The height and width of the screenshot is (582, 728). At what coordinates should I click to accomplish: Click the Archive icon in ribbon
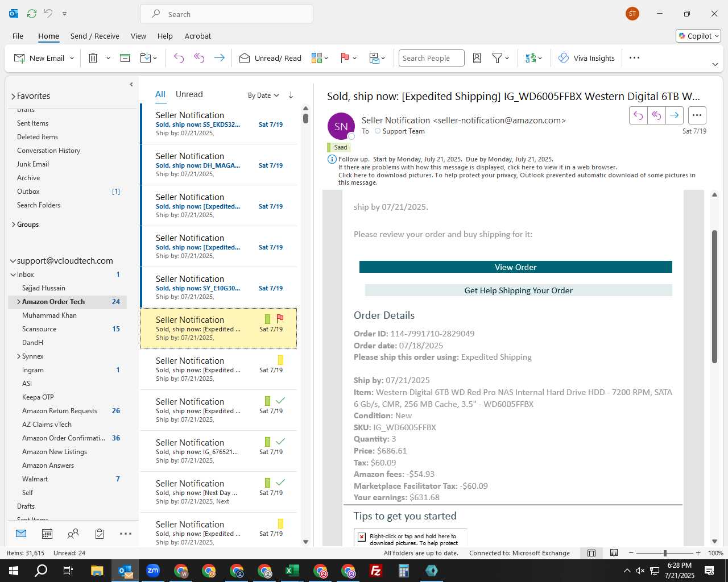point(125,58)
